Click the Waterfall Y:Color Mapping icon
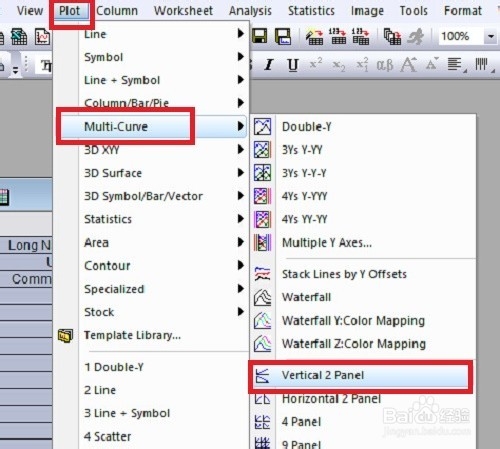 (x=262, y=320)
